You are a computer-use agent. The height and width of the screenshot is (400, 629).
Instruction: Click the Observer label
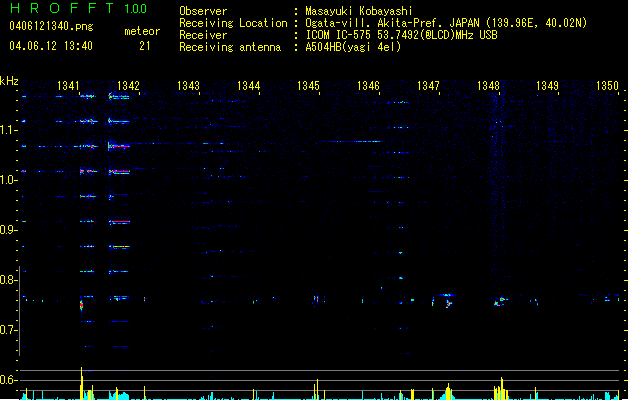(x=203, y=11)
